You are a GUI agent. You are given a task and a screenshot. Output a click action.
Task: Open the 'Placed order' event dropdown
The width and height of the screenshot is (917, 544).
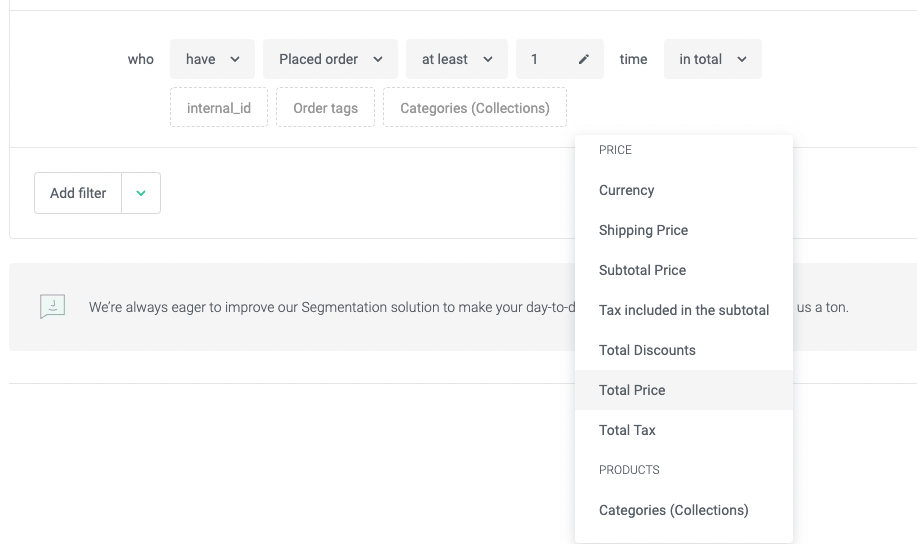[330, 59]
